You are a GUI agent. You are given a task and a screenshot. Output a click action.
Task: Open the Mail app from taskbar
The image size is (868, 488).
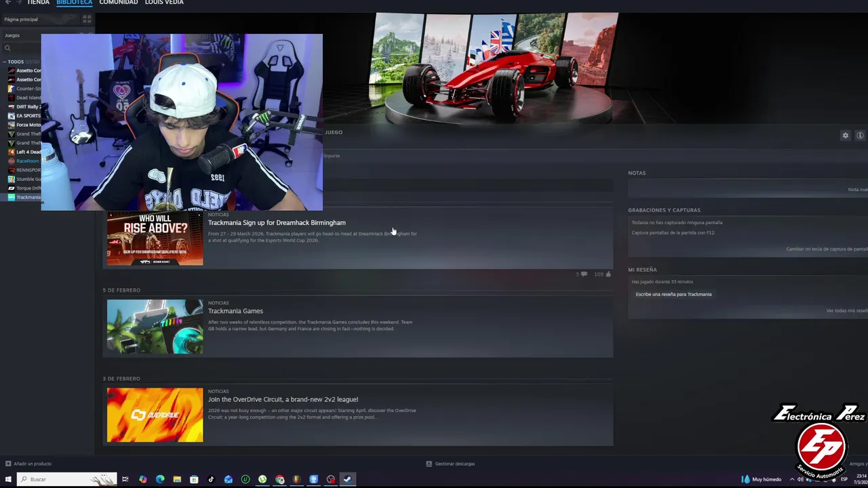tap(229, 479)
